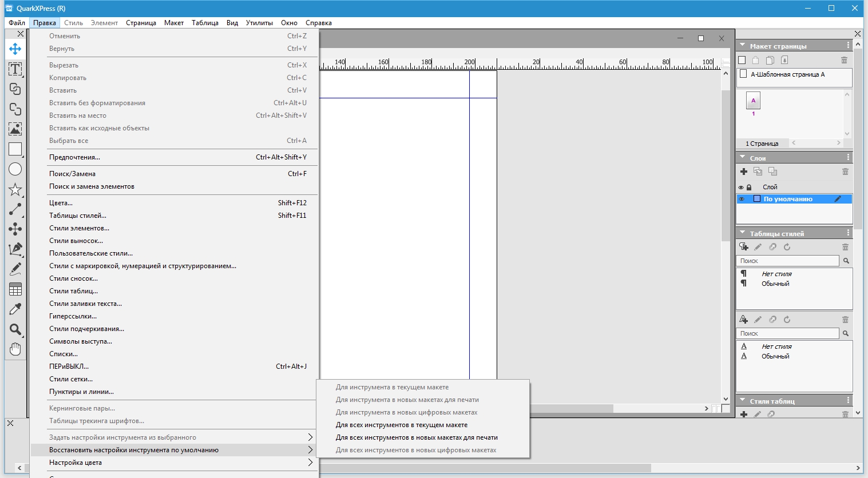Image resolution: width=868 pixels, height=478 pixels.
Task: Delete page using Page Layout trash icon
Action: click(x=844, y=60)
